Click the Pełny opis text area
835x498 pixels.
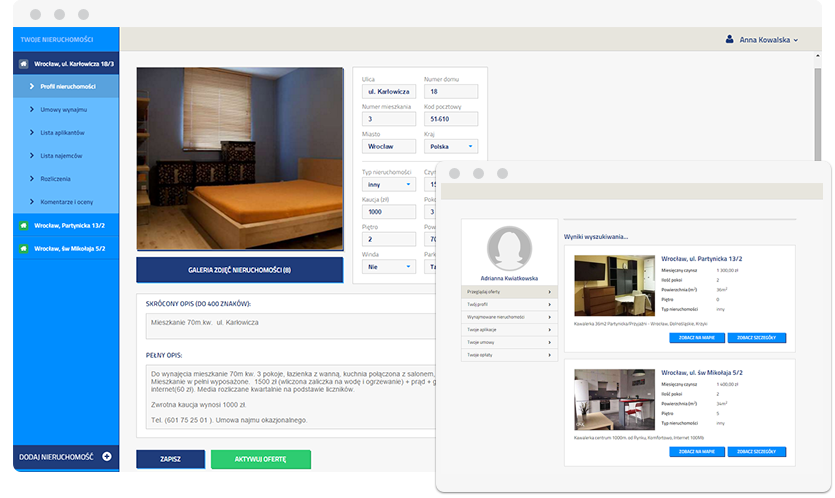point(291,397)
